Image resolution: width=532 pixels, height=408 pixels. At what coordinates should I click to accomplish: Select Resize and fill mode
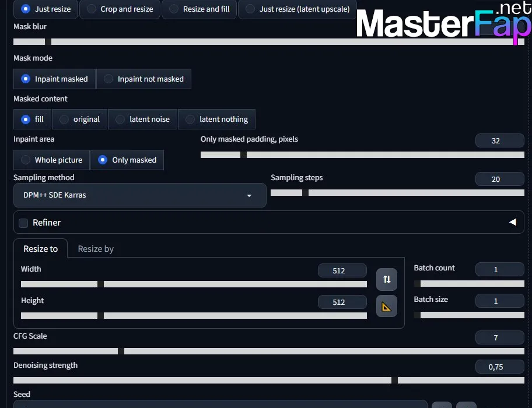(199, 9)
